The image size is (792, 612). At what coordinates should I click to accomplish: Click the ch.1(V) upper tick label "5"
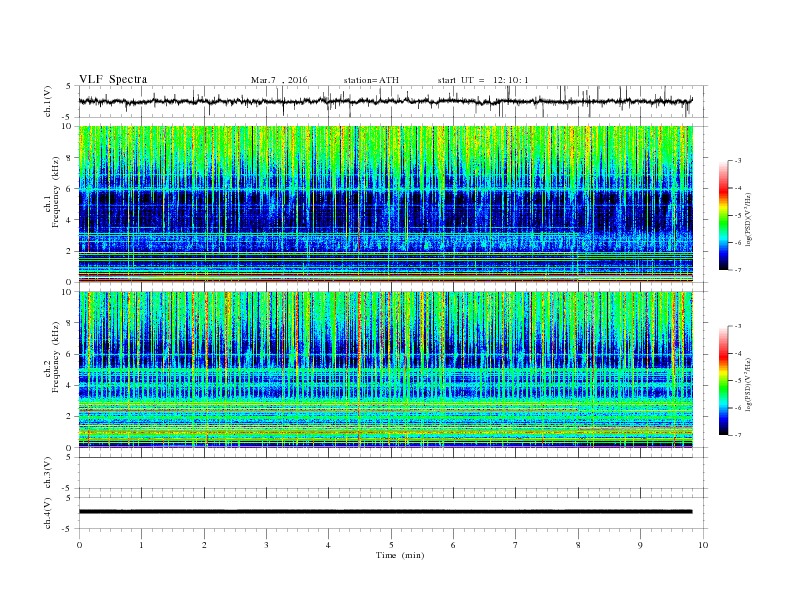69,86
